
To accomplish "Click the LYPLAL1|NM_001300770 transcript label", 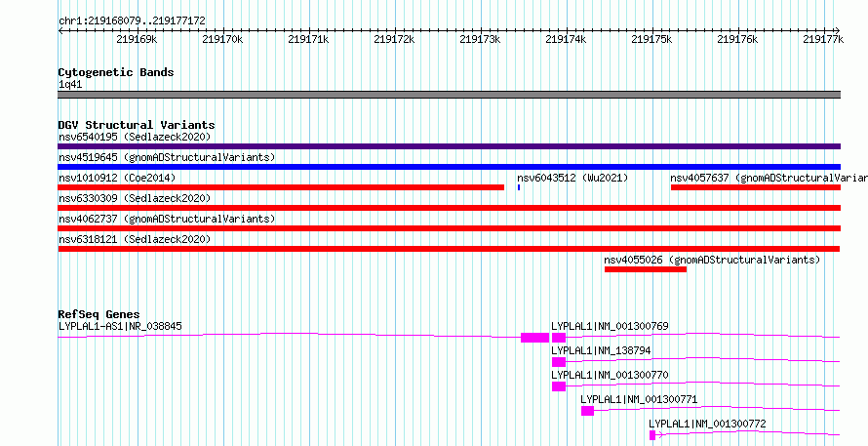I will (x=610, y=375).
